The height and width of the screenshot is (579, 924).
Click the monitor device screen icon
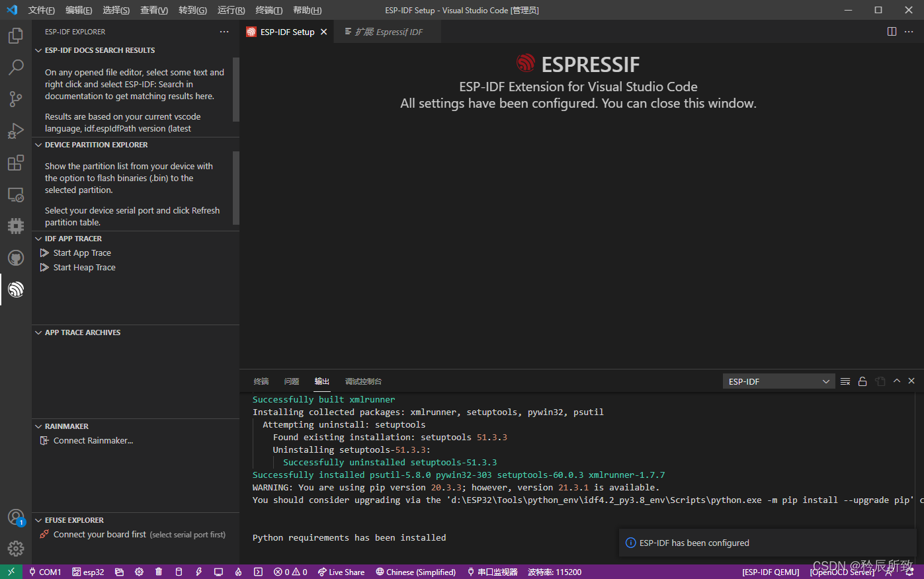[x=218, y=572]
